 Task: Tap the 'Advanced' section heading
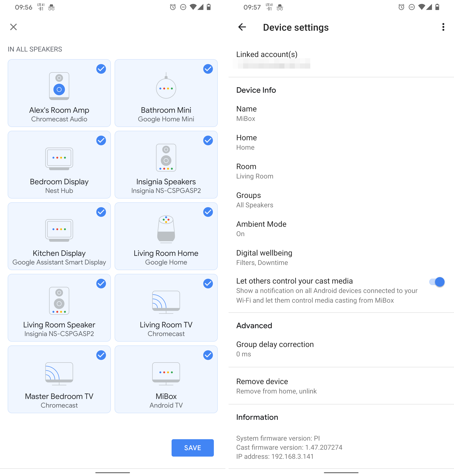(254, 326)
